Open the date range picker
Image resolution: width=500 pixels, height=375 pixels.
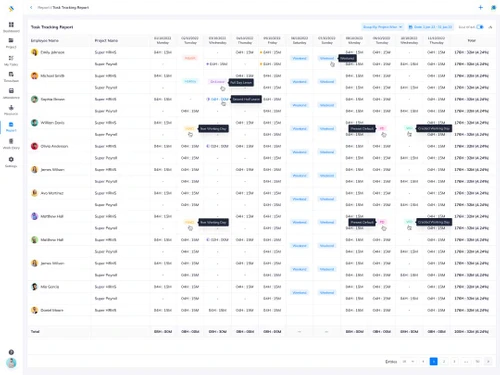[x=430, y=27]
